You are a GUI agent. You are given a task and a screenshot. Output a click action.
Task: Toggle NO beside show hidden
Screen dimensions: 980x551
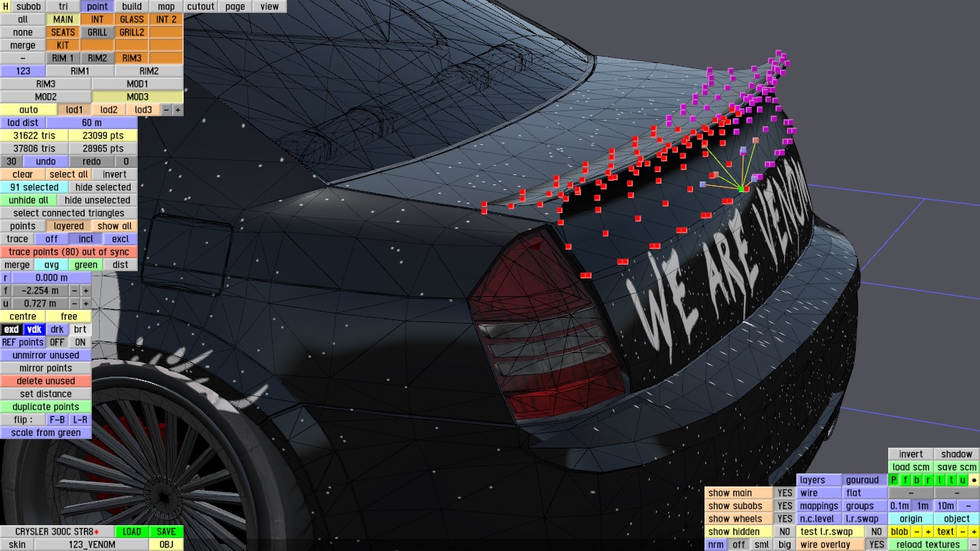pos(785,532)
